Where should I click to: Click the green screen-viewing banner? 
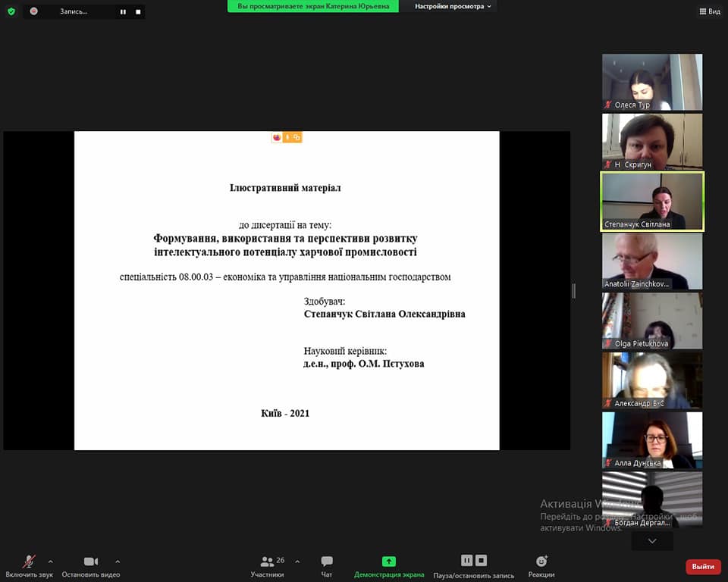313,6
